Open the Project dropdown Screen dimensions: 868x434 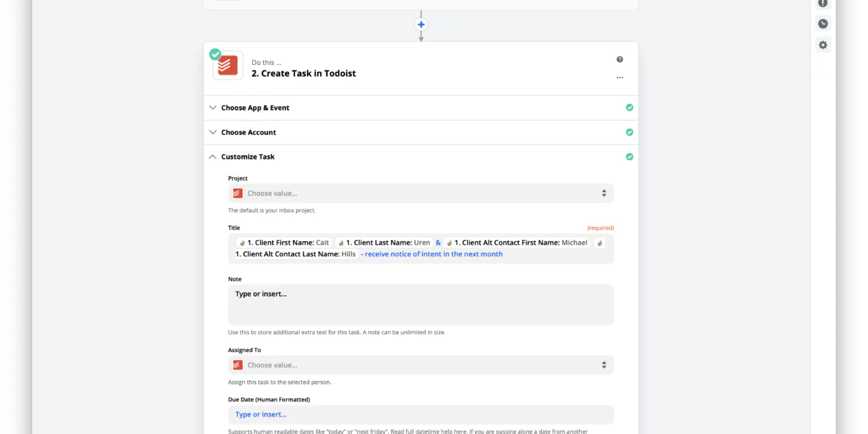(x=420, y=193)
